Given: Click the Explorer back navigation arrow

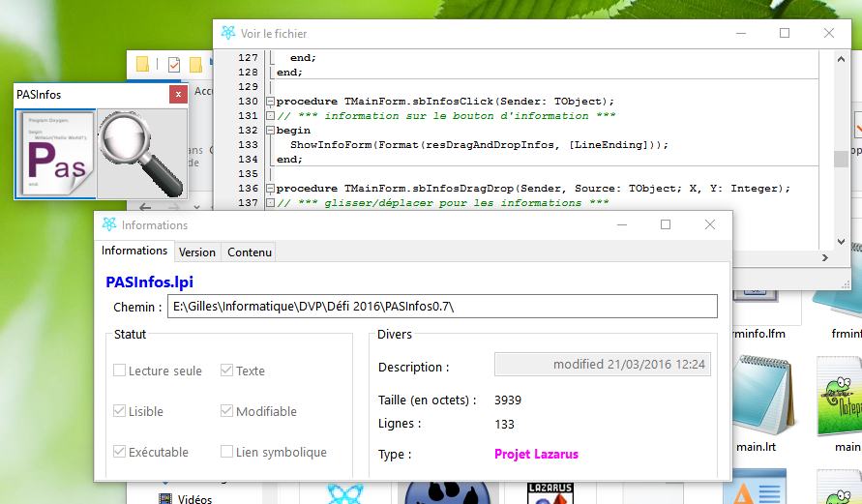Looking at the screenshot, I should point(146,206).
